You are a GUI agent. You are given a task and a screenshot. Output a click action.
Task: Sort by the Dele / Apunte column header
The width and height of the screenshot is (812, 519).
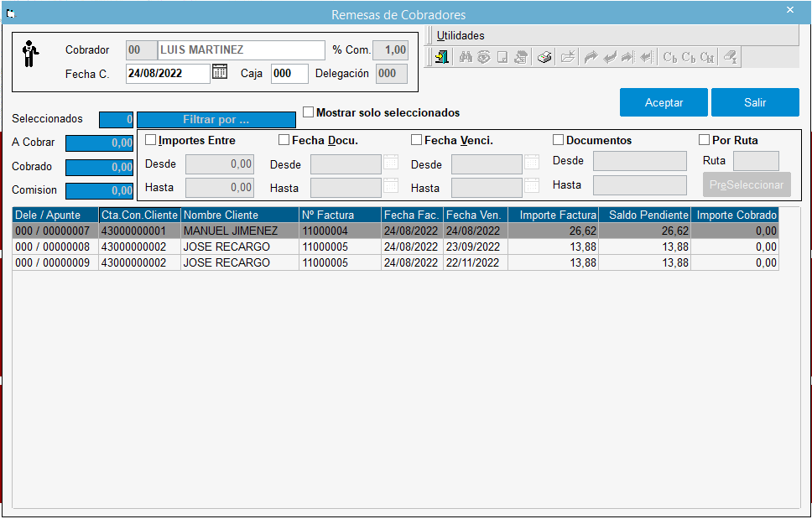pyautogui.click(x=55, y=215)
